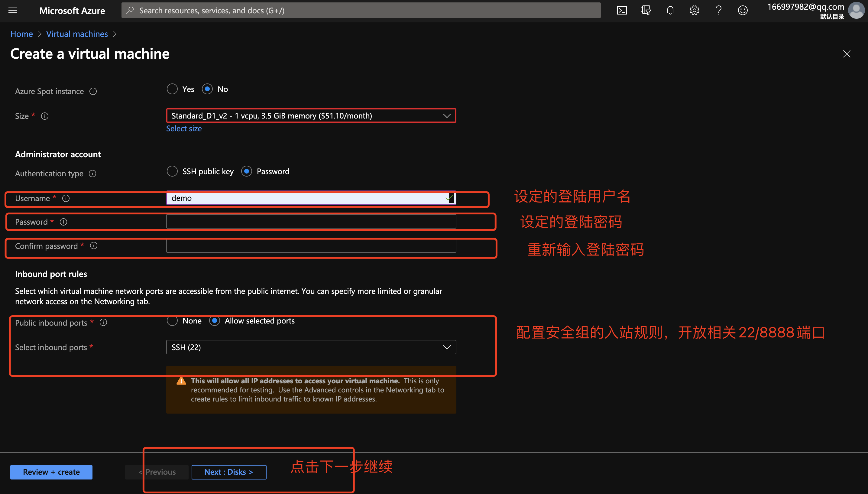Image resolution: width=868 pixels, height=494 pixels.
Task: Open portal settings gear
Action: (695, 11)
